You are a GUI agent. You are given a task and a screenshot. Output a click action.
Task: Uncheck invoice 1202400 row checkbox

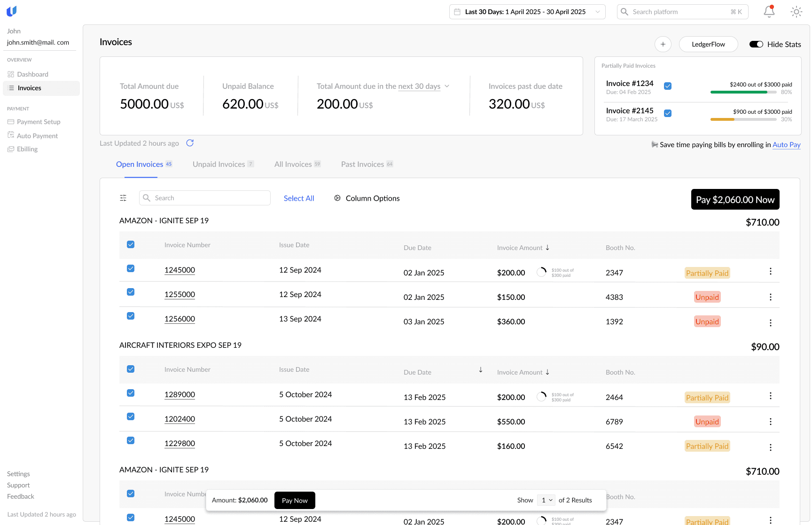(131, 416)
